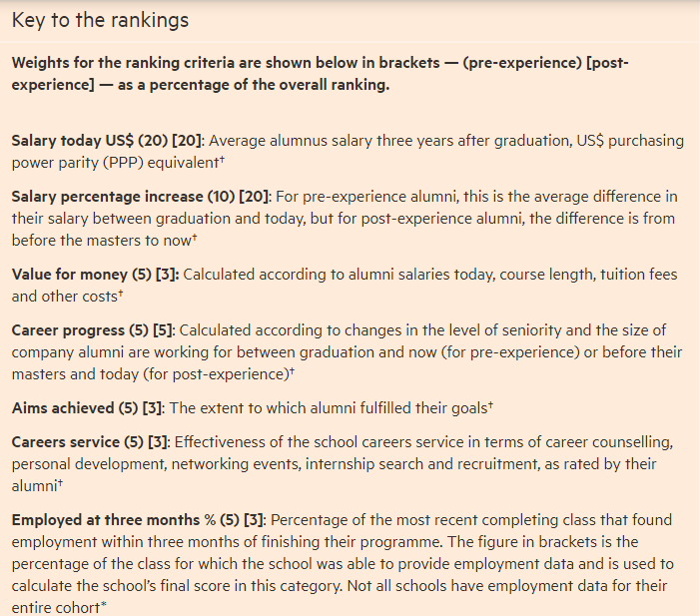
Task: Click the "before the masters to now" text
Action: click(x=102, y=241)
